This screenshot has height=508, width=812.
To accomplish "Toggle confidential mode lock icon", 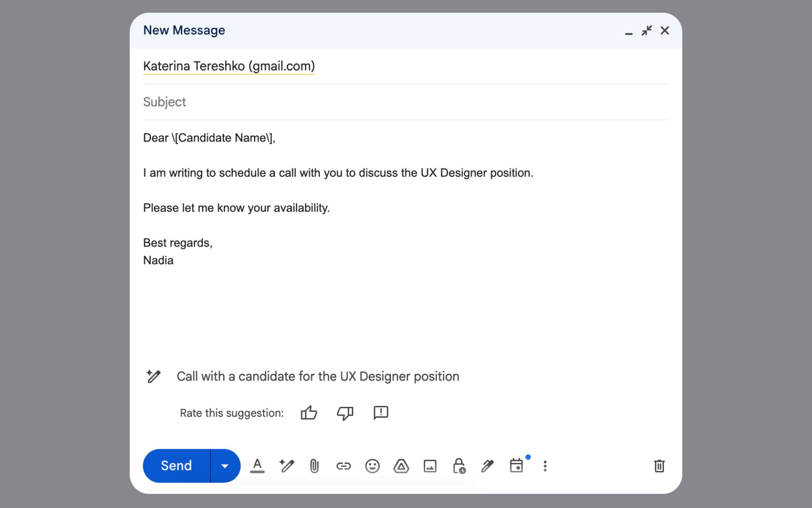I will click(459, 466).
